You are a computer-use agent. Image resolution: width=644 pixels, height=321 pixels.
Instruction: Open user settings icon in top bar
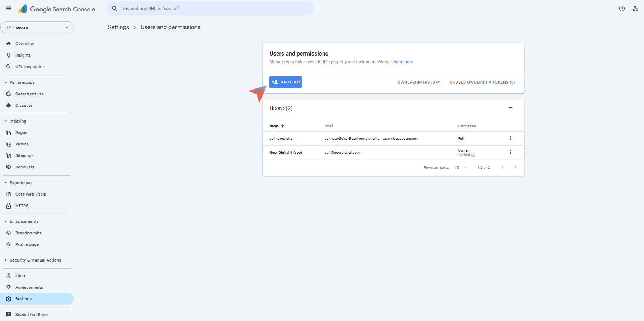(x=635, y=9)
